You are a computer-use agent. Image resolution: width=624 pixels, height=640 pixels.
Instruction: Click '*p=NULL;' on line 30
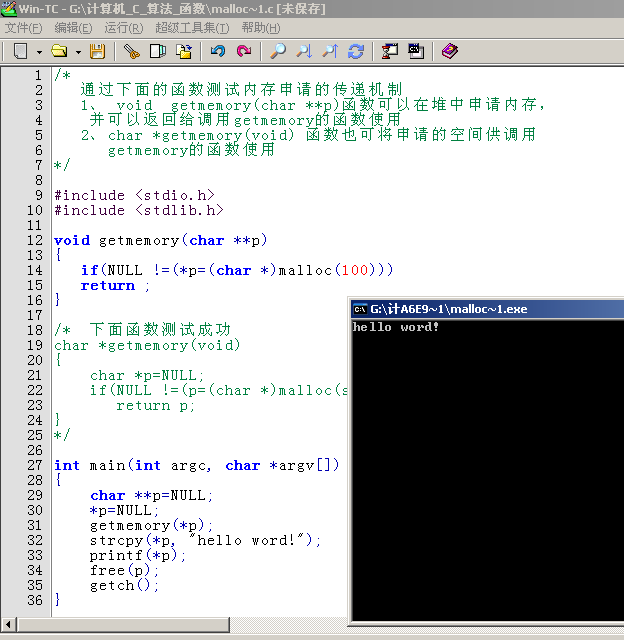(x=124, y=510)
